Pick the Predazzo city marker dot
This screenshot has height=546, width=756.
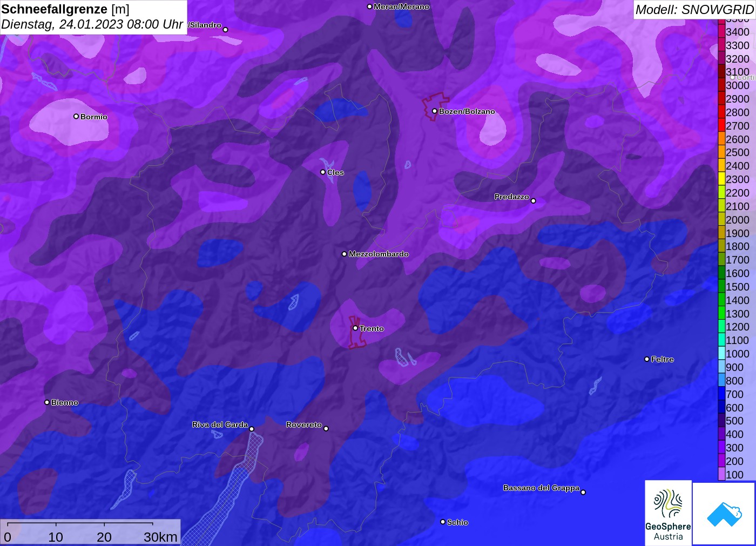tap(534, 200)
